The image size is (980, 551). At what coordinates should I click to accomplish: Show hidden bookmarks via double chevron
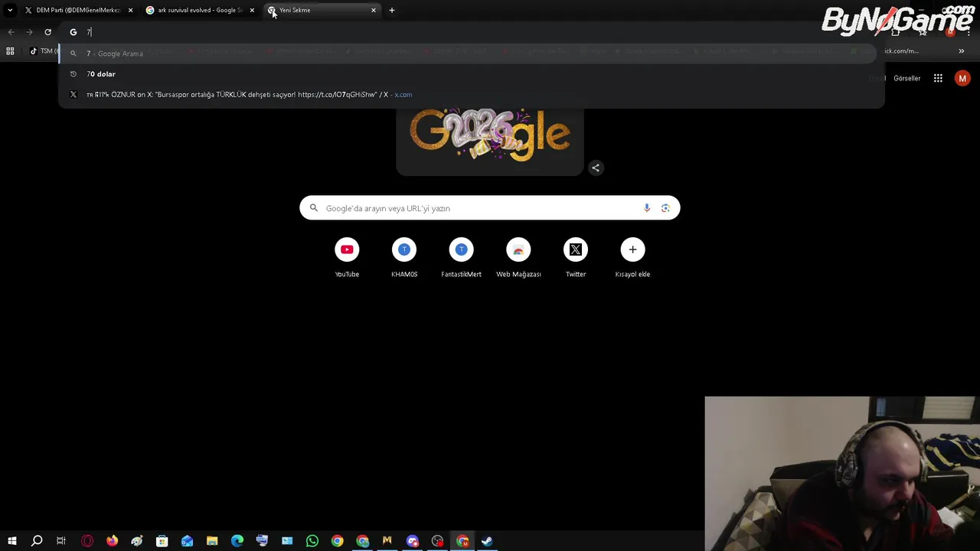[x=961, y=51]
